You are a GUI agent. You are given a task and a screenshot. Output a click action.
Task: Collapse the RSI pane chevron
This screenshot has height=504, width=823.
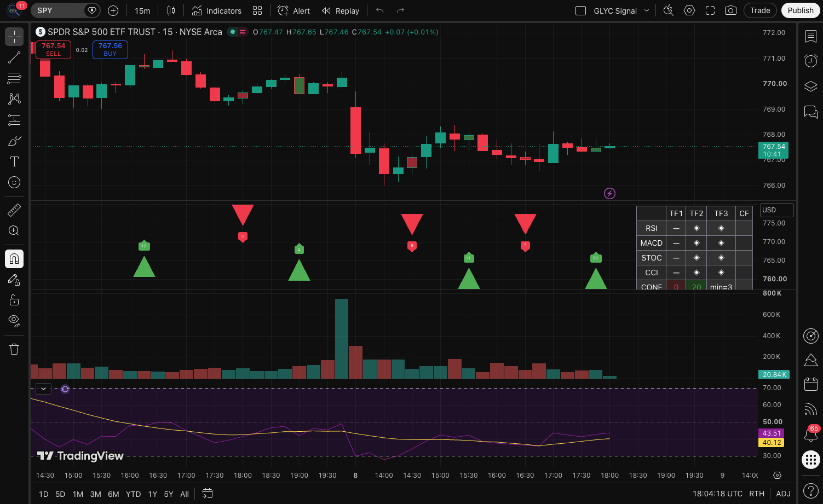pyautogui.click(x=43, y=389)
